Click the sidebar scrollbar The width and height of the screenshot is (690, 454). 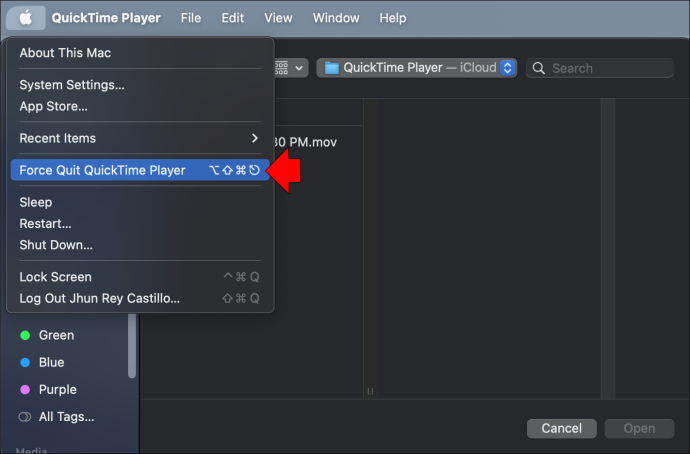pos(132,346)
